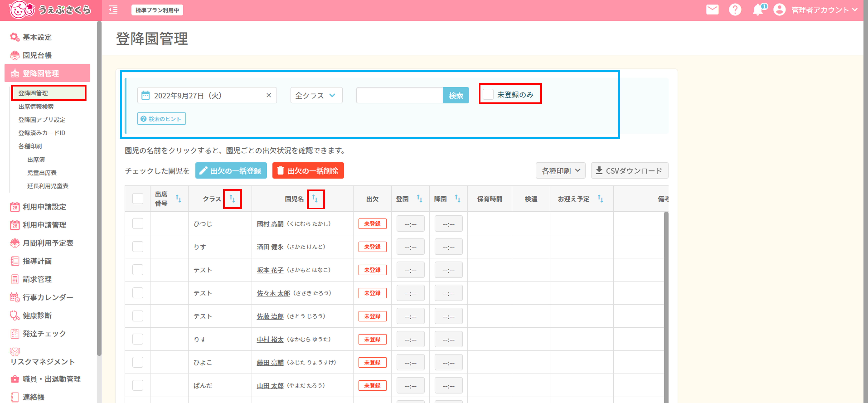This screenshot has height=403, width=868.
Task: Check the box for 山田 太郎 row
Action: click(x=138, y=385)
